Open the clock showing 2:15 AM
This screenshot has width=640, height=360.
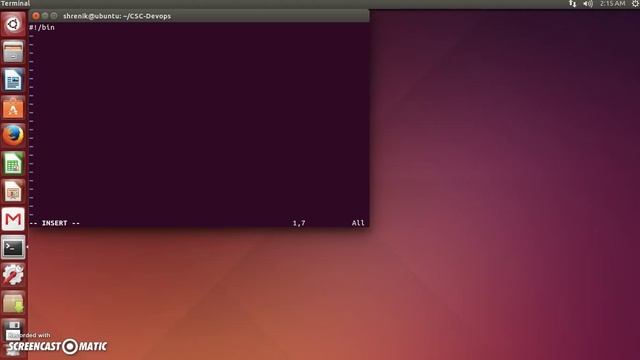click(x=613, y=4)
